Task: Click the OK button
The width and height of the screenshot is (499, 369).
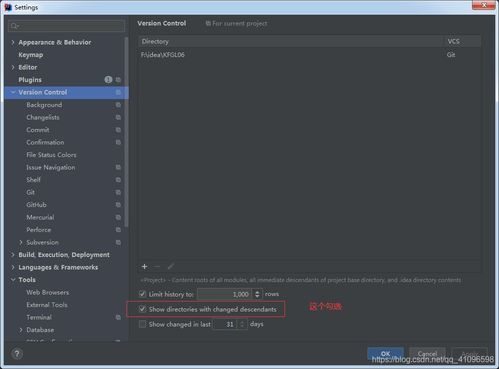Action: coord(386,353)
